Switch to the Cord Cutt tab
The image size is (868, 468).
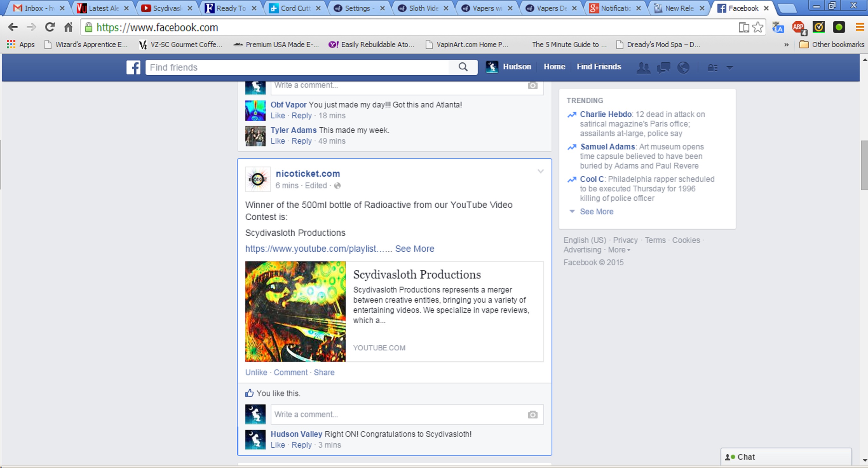(295, 8)
